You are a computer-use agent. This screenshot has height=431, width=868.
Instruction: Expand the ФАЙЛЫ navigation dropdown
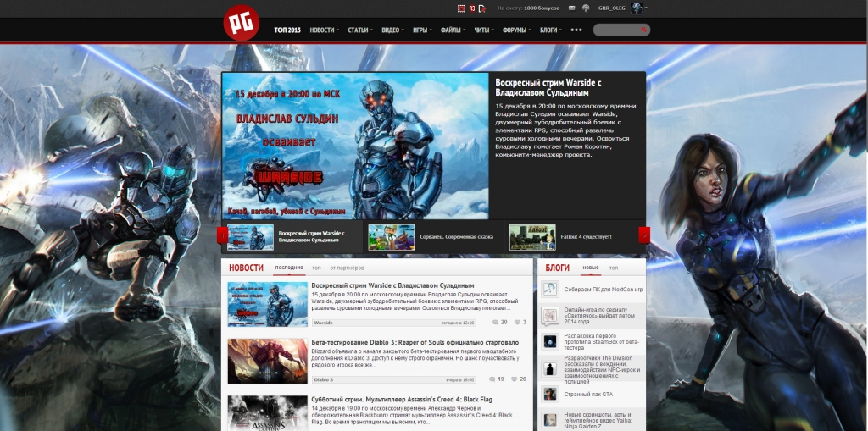[465, 30]
